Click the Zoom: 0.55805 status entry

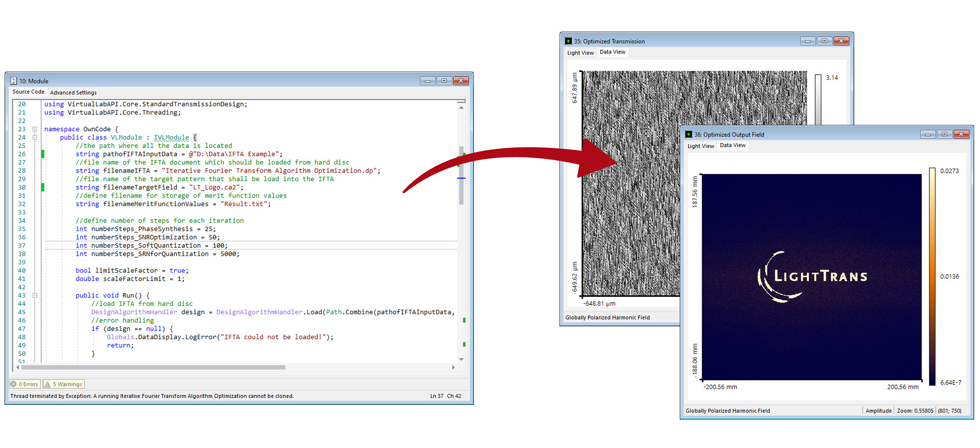915,411
